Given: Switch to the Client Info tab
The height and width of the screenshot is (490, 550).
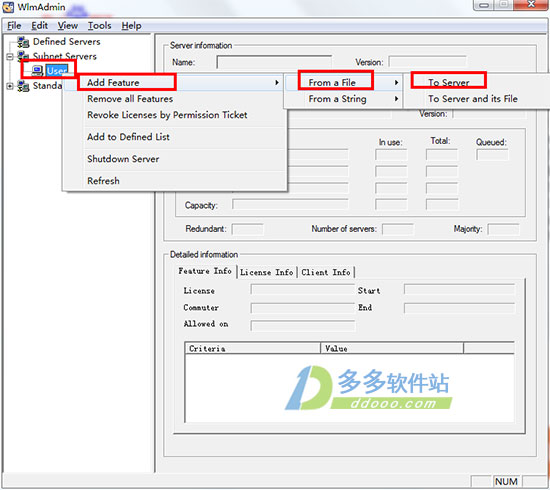Looking at the screenshot, I should pyautogui.click(x=326, y=272).
